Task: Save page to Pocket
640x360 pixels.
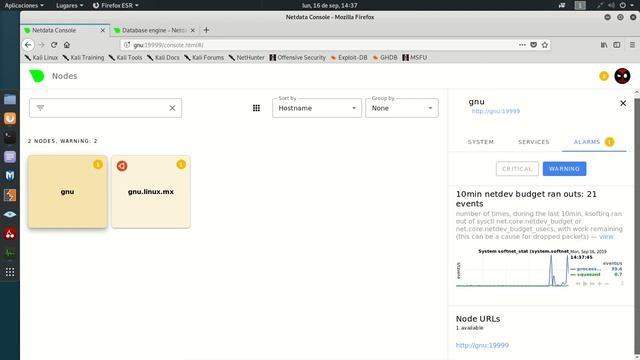Action: point(533,45)
